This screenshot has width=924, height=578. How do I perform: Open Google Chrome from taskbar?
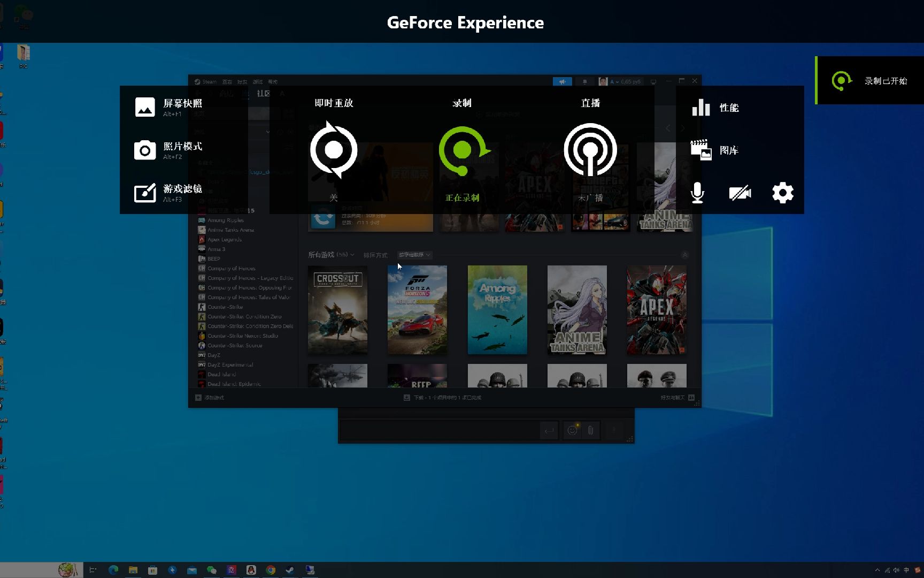(x=271, y=570)
